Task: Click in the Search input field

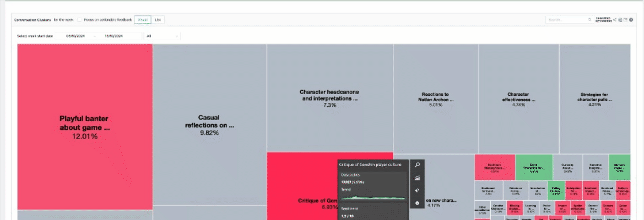Action: pos(566,20)
